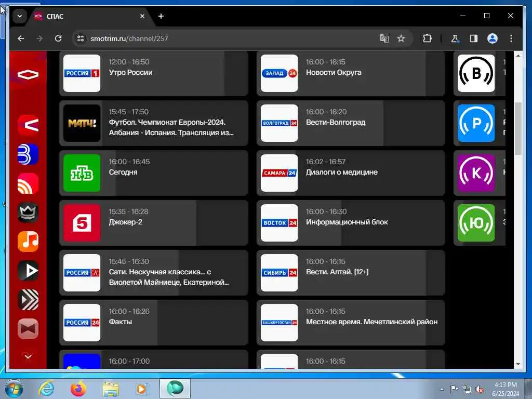Select the Башкортостан 24 channel logo
Image resolution: width=532 pixels, height=399 pixels.
click(279, 323)
